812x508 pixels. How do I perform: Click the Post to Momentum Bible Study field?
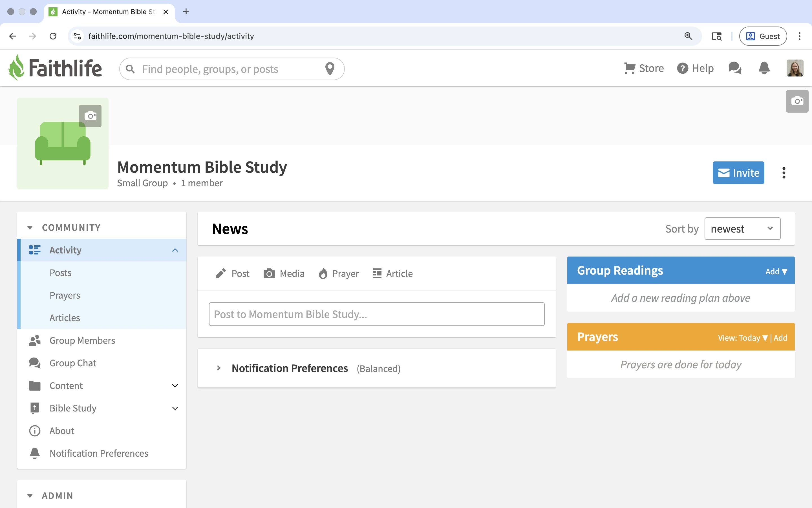376,314
